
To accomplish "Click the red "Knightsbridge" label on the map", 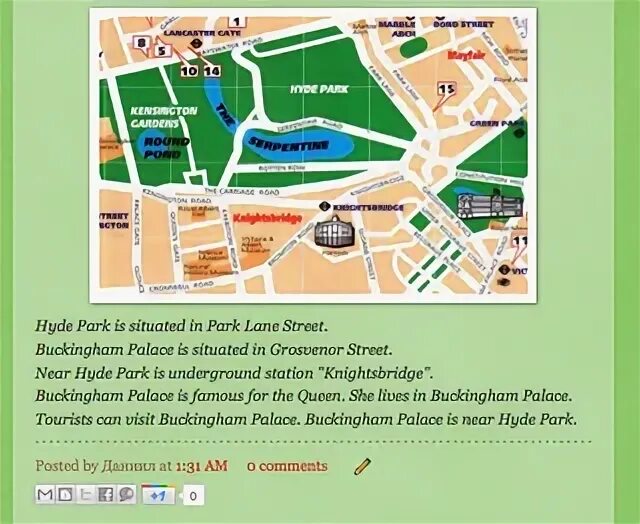I will (267, 219).
